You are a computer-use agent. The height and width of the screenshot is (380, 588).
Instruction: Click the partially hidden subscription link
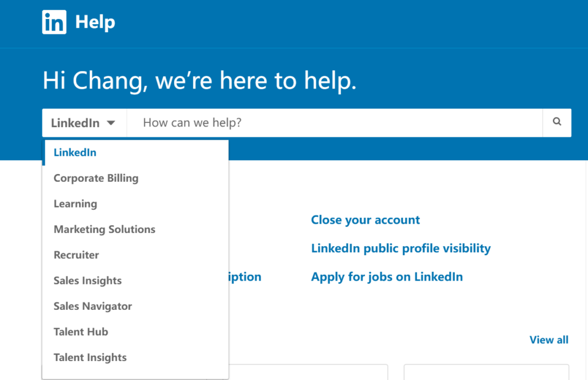[245, 277]
